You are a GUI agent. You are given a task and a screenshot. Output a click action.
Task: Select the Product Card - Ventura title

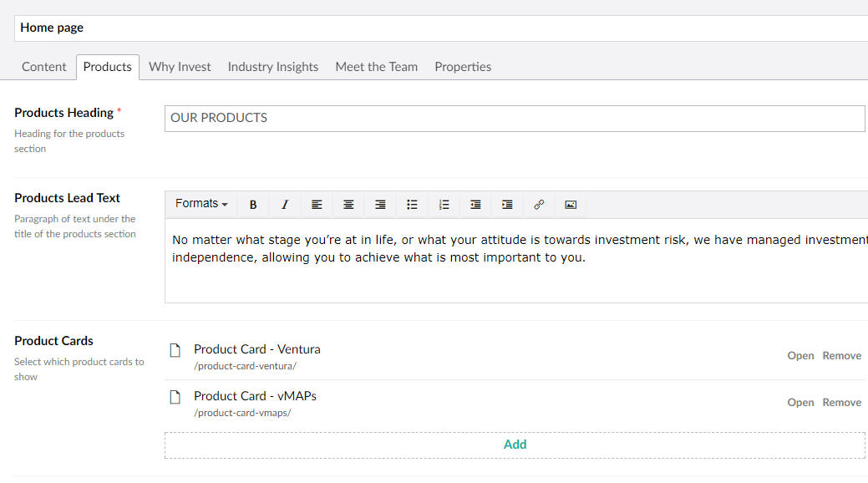pos(256,349)
